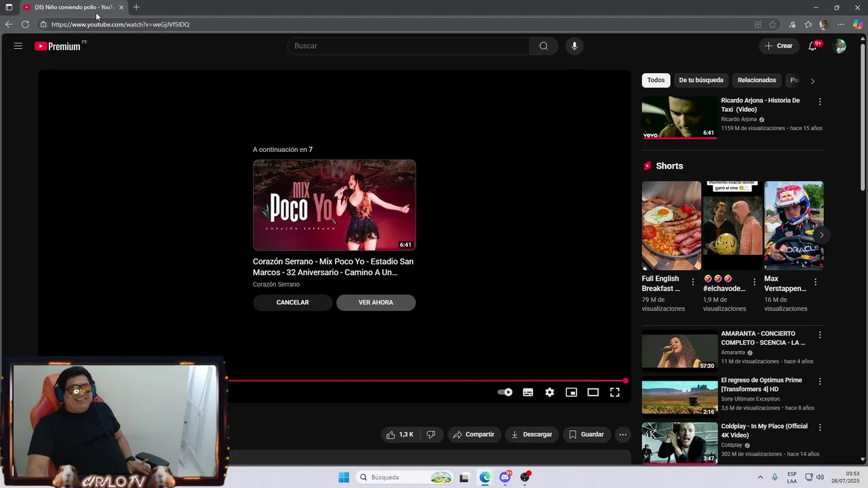Open more actions under the video
868x488 pixels.
[x=623, y=434]
